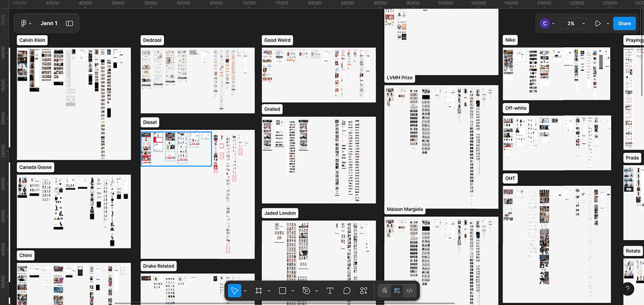Image resolution: width=644 pixels, height=305 pixels.
Task: Click the Share button
Action: pyautogui.click(x=624, y=23)
